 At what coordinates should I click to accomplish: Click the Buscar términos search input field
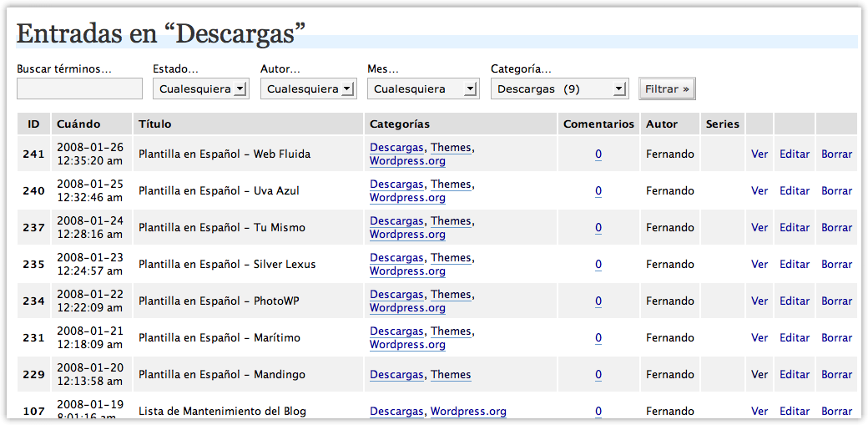coord(79,89)
